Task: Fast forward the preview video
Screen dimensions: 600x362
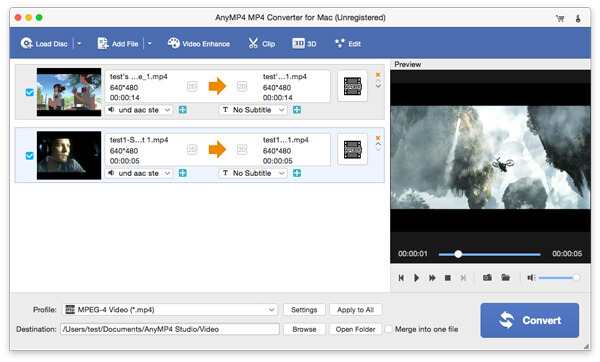Action: (x=432, y=278)
